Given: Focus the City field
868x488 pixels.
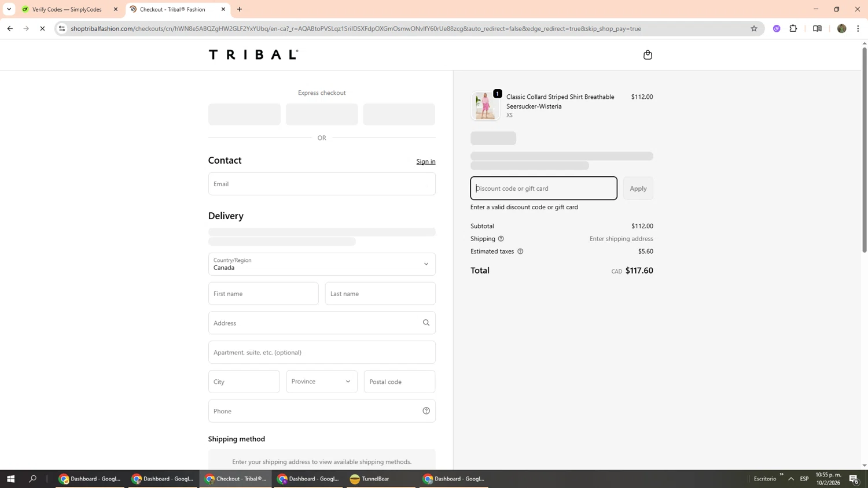Looking at the screenshot, I should coord(244,382).
